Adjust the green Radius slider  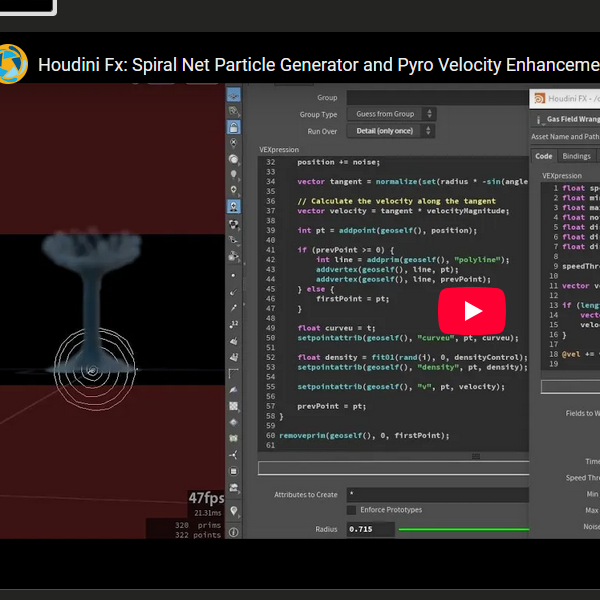coord(463,530)
